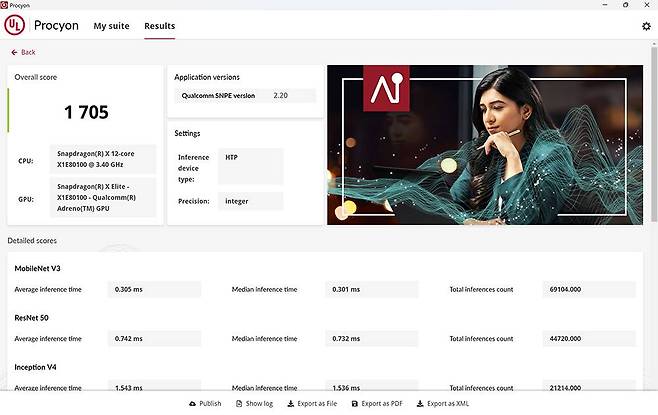
Task: Click the Export as File icon
Action: click(290, 404)
